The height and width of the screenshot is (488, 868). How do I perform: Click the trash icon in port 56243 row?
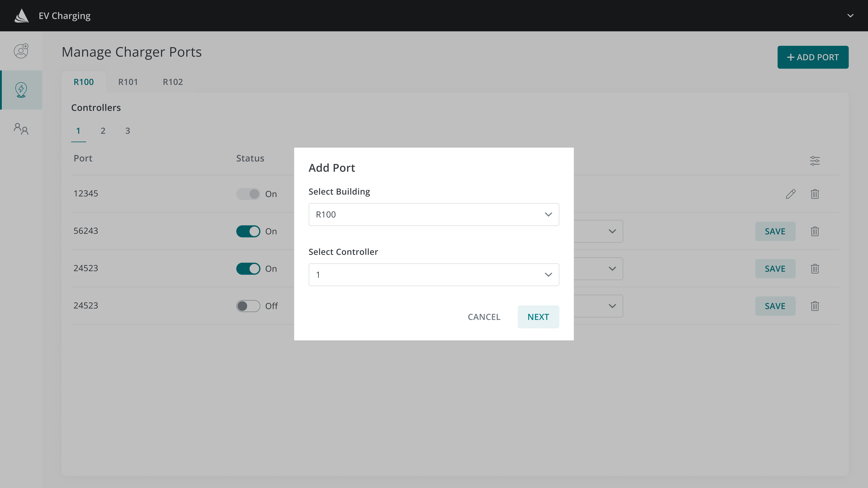(815, 231)
